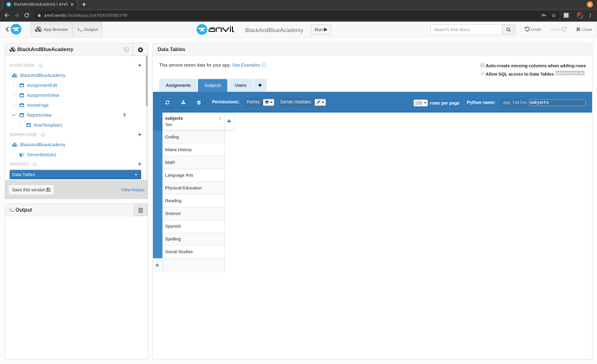Open app settings gear icon
Screen dimensions: 597x364
(x=140, y=49)
